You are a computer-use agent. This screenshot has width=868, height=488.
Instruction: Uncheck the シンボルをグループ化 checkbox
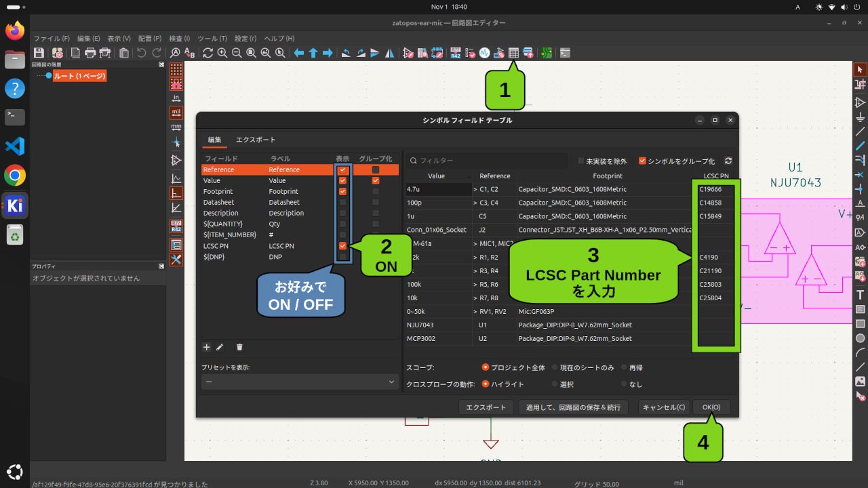click(x=642, y=161)
